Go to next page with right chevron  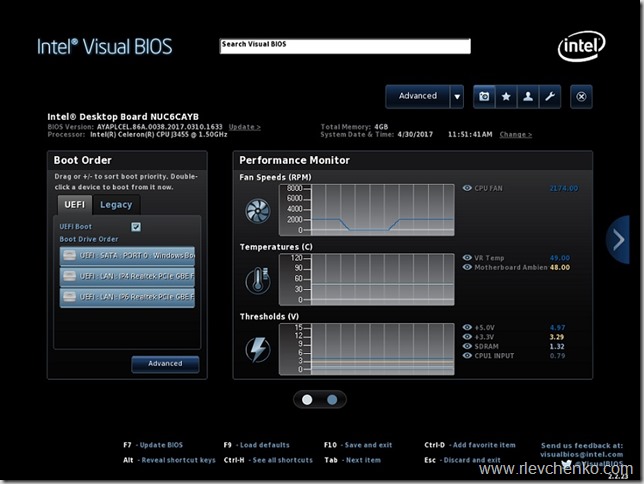pos(618,240)
